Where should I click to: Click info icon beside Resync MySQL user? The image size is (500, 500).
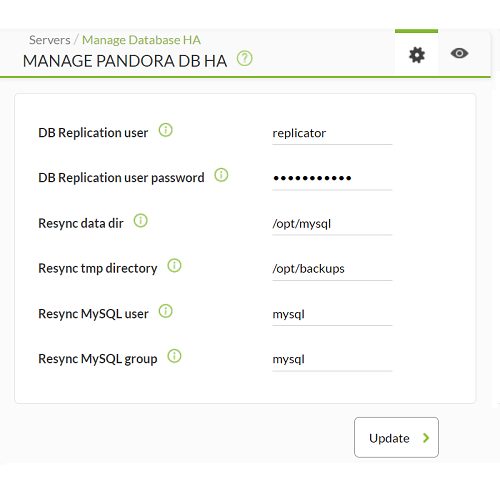[166, 311]
